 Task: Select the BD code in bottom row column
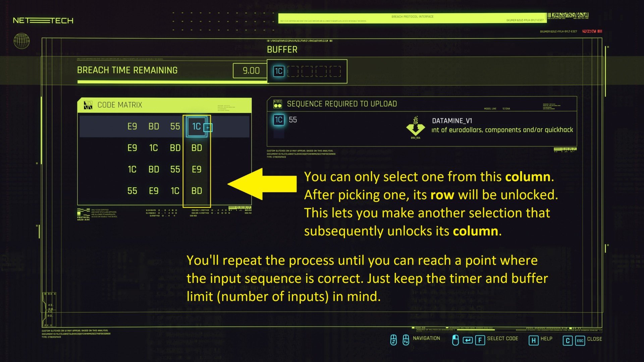(x=196, y=190)
